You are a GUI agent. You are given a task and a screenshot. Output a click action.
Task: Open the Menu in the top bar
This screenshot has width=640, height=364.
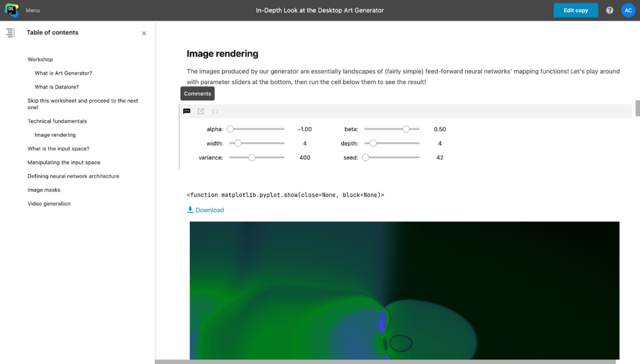[33, 11]
